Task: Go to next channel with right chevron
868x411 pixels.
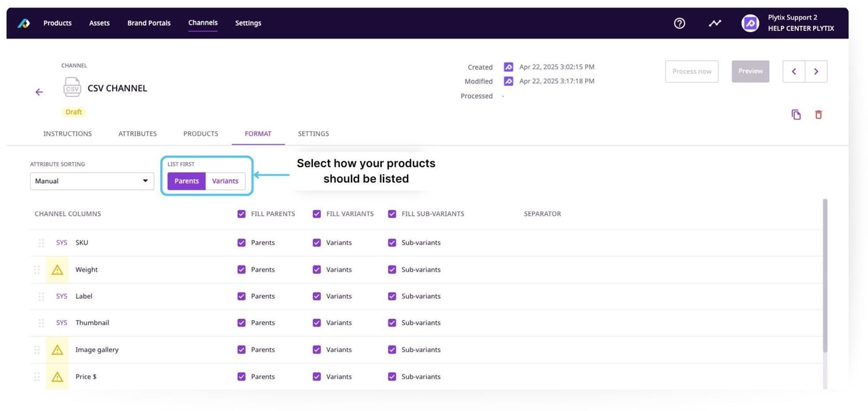Action: (x=816, y=71)
